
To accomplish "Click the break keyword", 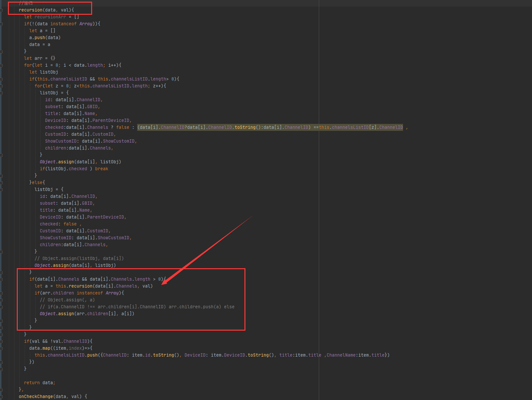I will coord(102,169).
